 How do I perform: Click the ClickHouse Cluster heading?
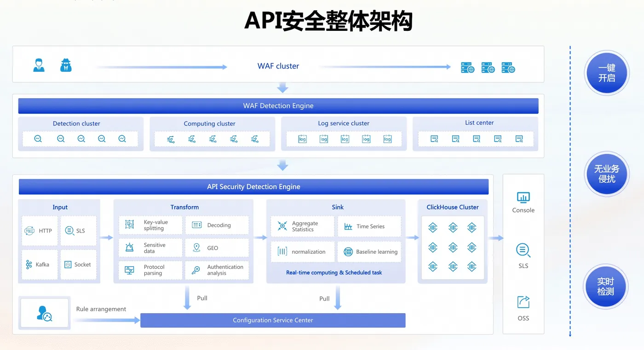click(x=453, y=207)
